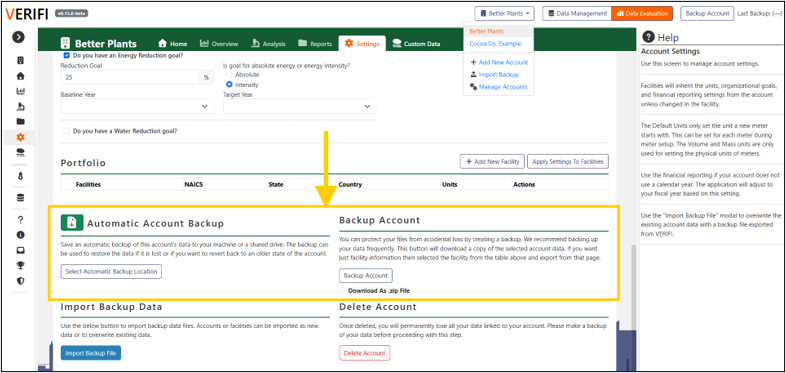This screenshot has width=786, height=373.
Task: Click the State column header
Action: tap(276, 184)
